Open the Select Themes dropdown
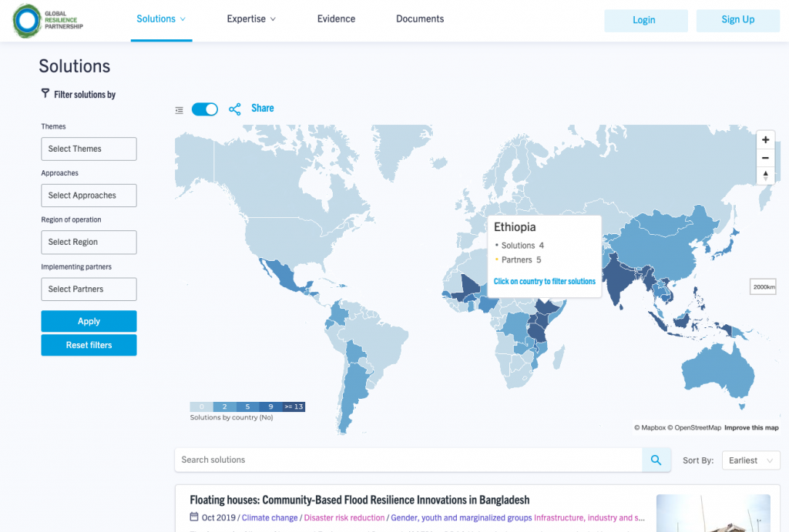The height and width of the screenshot is (532, 789). tap(89, 149)
